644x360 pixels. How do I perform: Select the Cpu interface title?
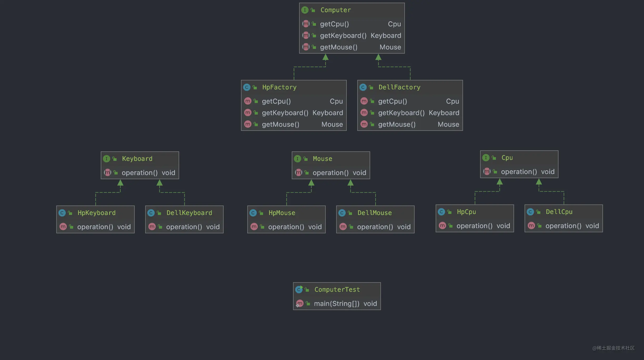coord(507,158)
